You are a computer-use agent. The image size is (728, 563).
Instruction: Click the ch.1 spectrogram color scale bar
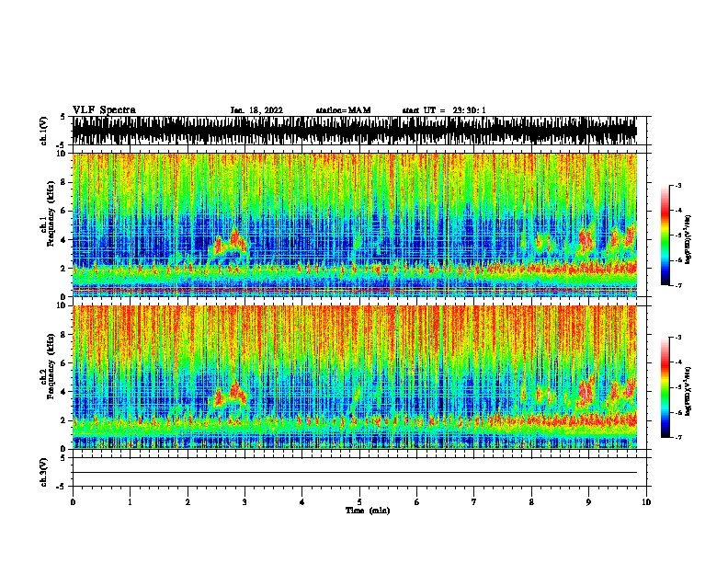click(x=665, y=236)
